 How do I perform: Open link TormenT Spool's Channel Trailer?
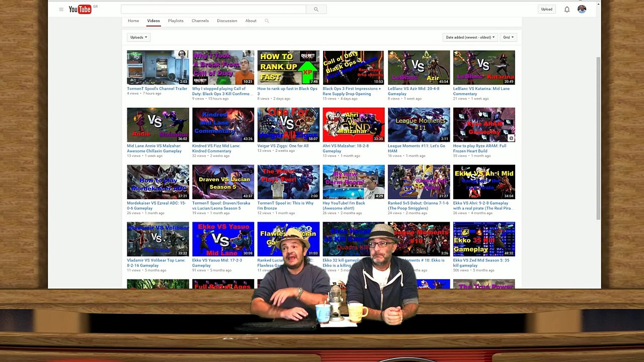157,89
